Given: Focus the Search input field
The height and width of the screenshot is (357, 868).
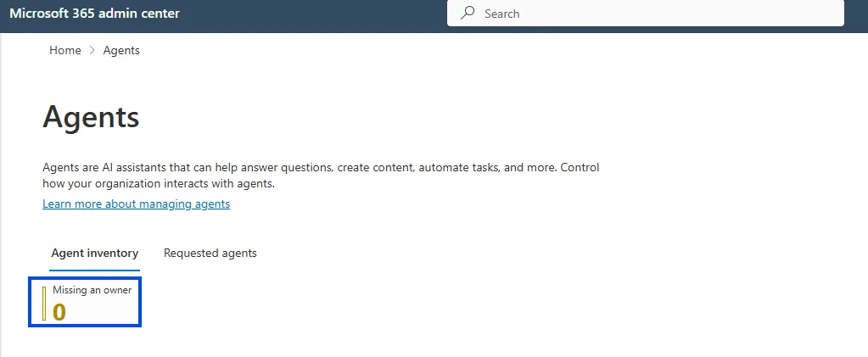Looking at the screenshot, I should point(646,14).
